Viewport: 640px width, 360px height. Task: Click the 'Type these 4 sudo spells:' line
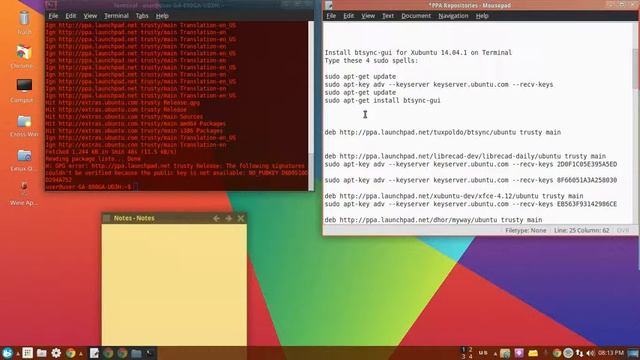pos(371,60)
